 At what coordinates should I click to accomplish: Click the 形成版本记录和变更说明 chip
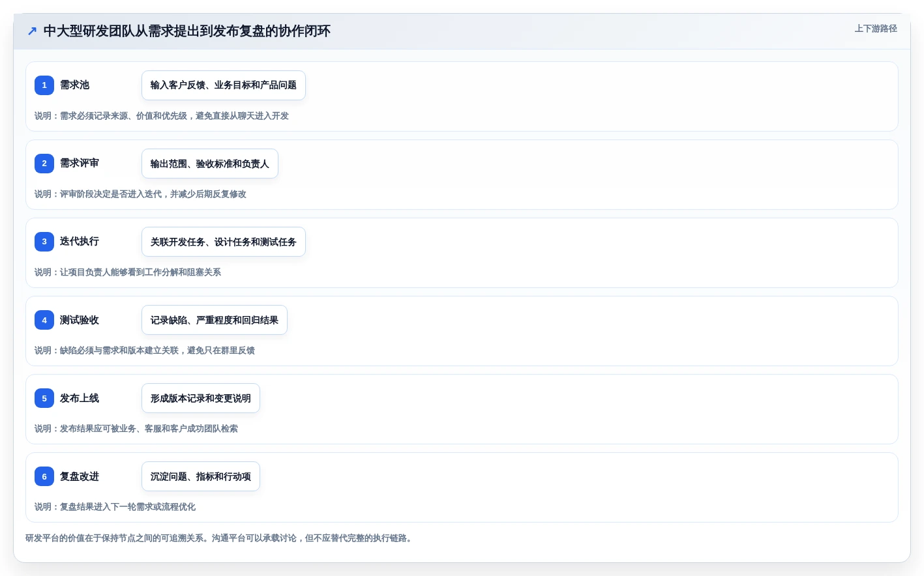pyautogui.click(x=201, y=398)
